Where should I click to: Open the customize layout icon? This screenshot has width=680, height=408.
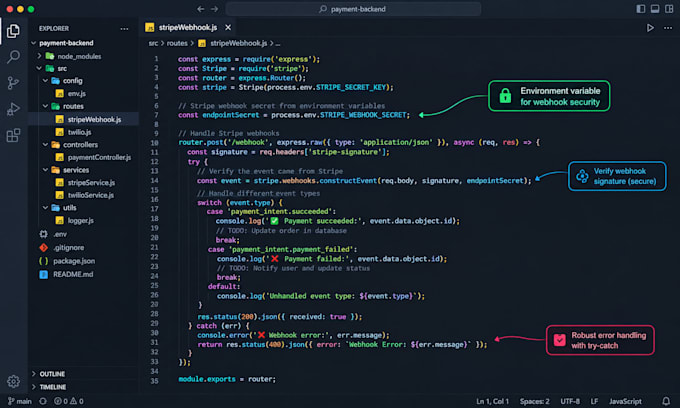click(x=669, y=9)
